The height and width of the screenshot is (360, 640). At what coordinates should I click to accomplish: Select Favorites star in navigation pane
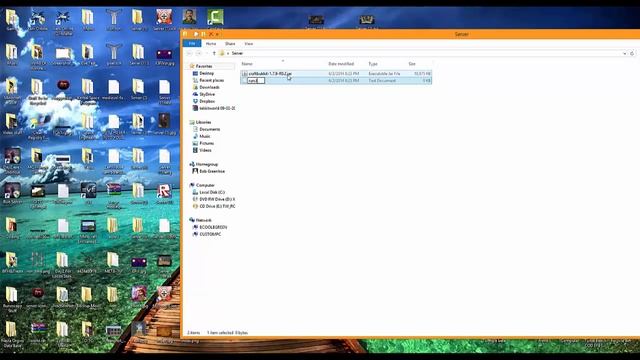tap(192, 66)
